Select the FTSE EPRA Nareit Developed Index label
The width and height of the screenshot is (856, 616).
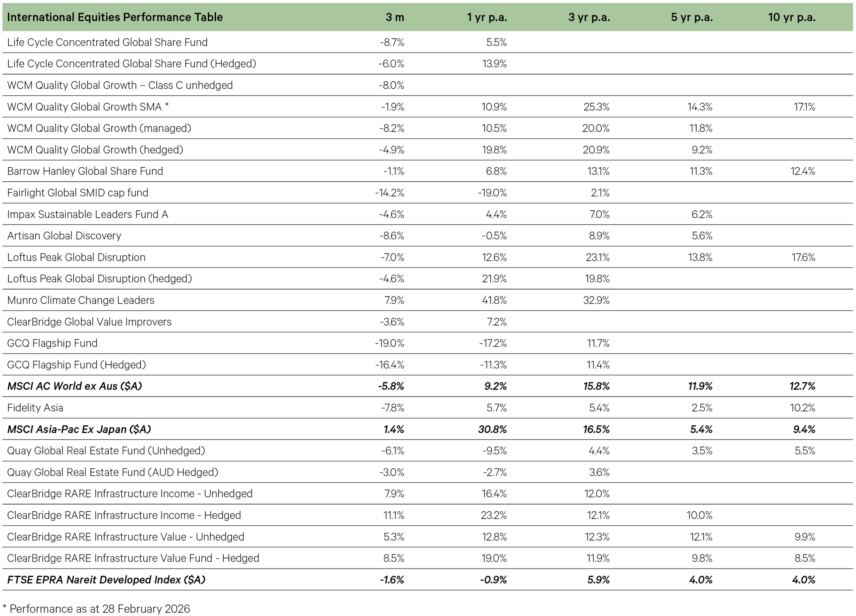tap(106, 580)
